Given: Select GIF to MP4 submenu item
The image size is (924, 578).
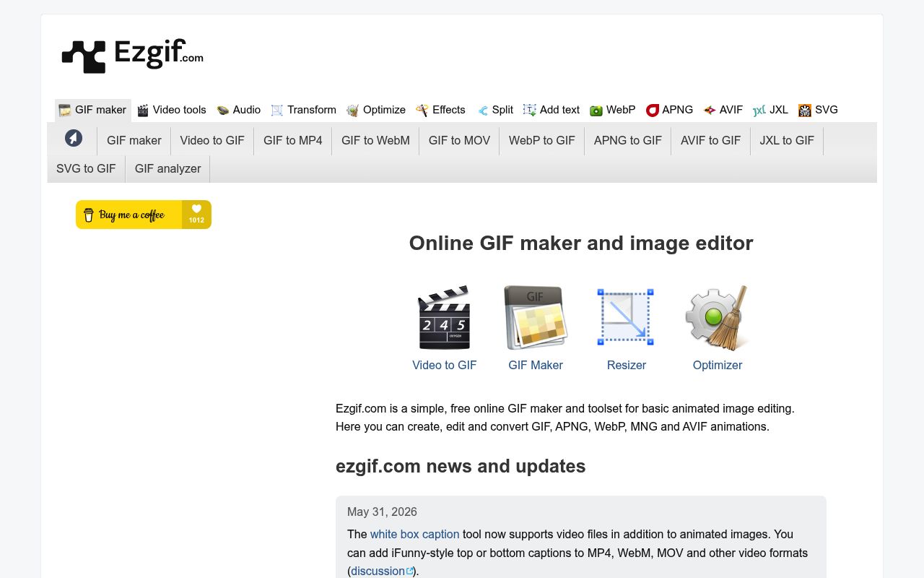Looking at the screenshot, I should click(293, 140).
